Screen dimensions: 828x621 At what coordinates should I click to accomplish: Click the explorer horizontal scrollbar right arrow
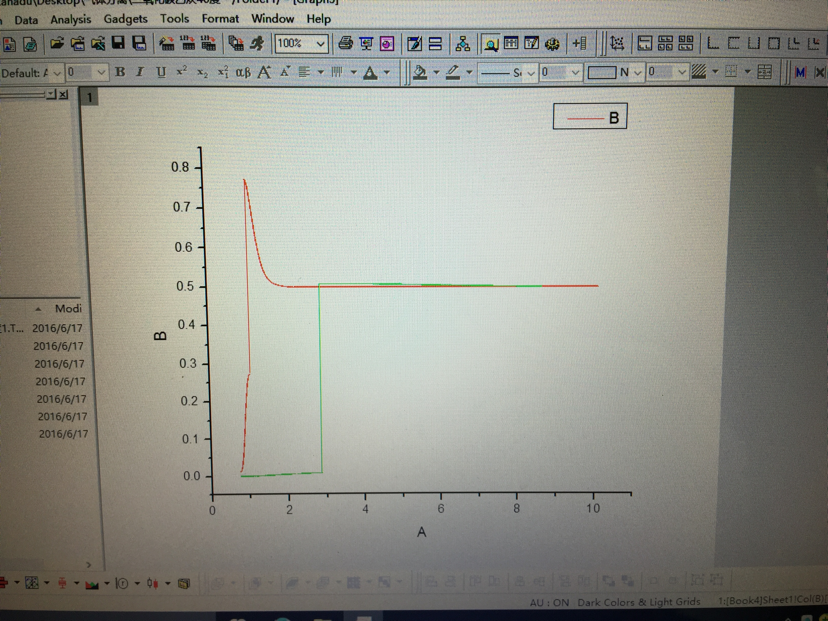pyautogui.click(x=89, y=565)
